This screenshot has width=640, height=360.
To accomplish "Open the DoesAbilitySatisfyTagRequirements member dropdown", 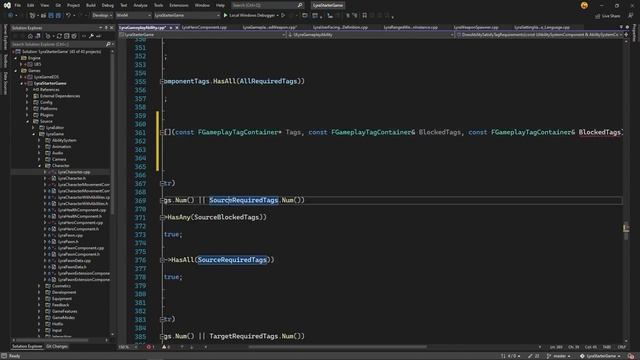I will point(539,35).
